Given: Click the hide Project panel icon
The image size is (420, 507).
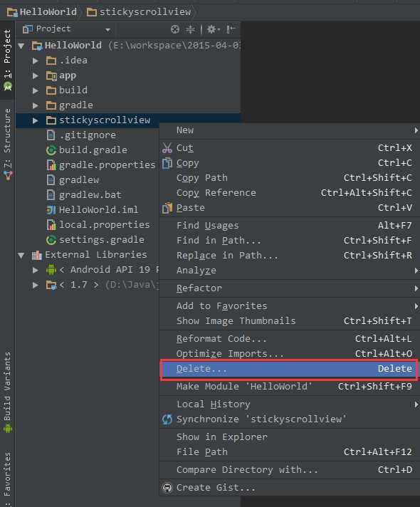Looking at the screenshot, I should [231, 29].
